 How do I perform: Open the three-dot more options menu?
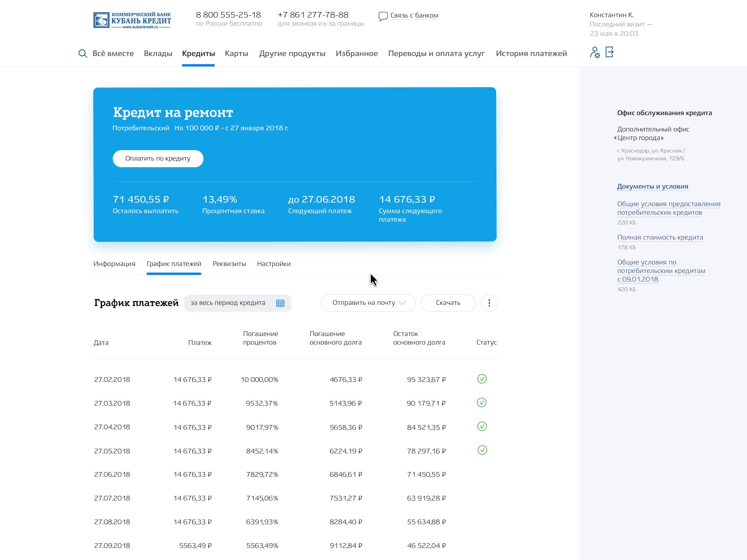(x=489, y=303)
